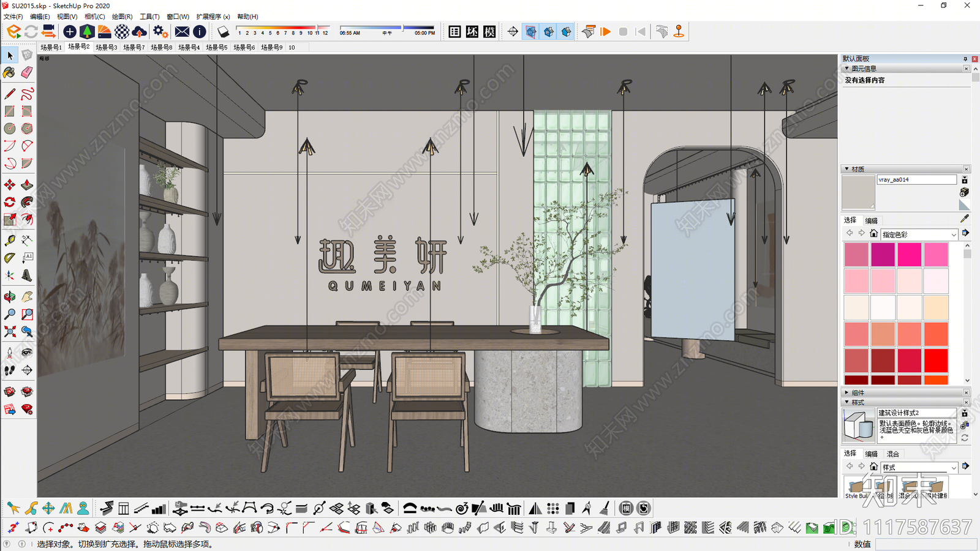The height and width of the screenshot is (551, 980).
Task: Select the Zoom magnifier tool
Action: click(x=10, y=314)
